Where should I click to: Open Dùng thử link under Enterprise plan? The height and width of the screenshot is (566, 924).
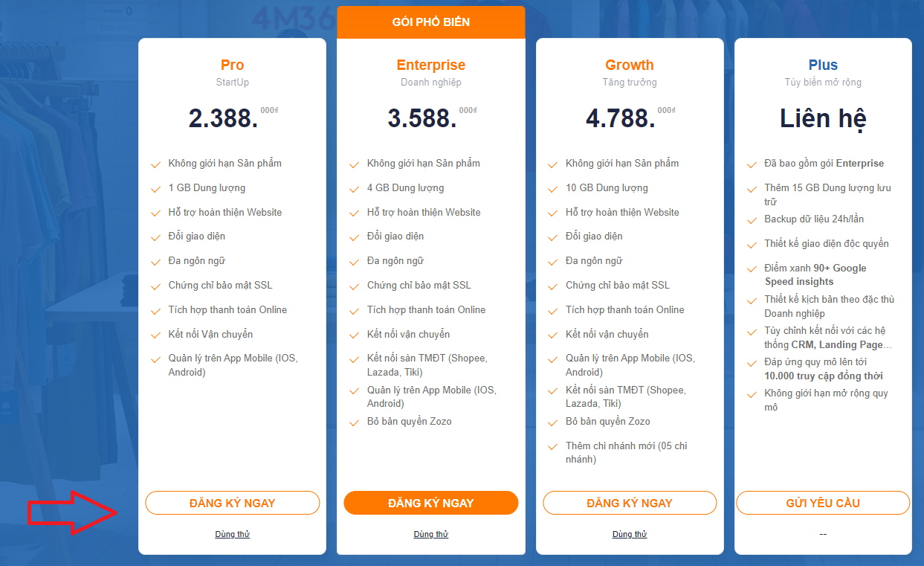coord(430,534)
